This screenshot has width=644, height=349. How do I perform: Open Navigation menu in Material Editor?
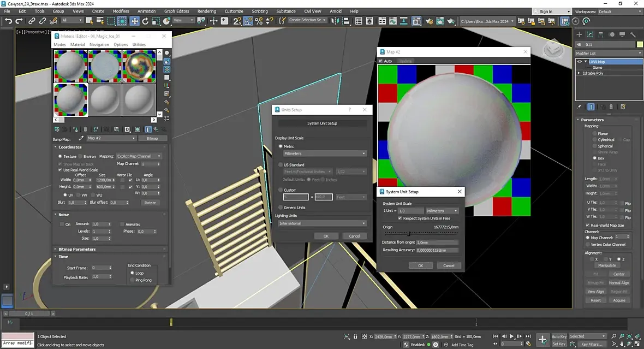pos(99,44)
